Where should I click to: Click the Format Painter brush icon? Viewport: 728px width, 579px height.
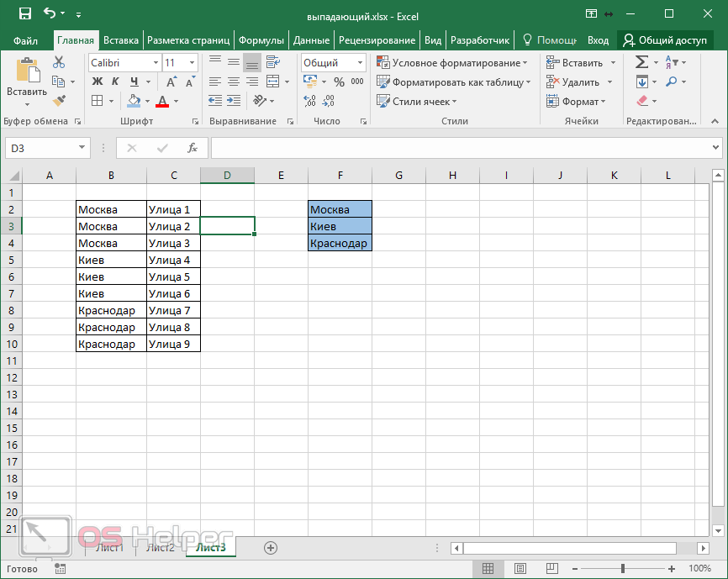pos(59,101)
